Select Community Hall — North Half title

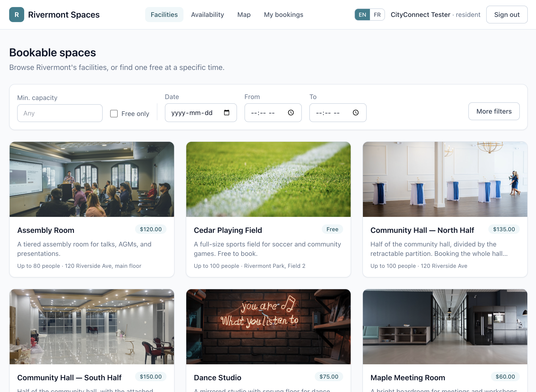tap(422, 230)
